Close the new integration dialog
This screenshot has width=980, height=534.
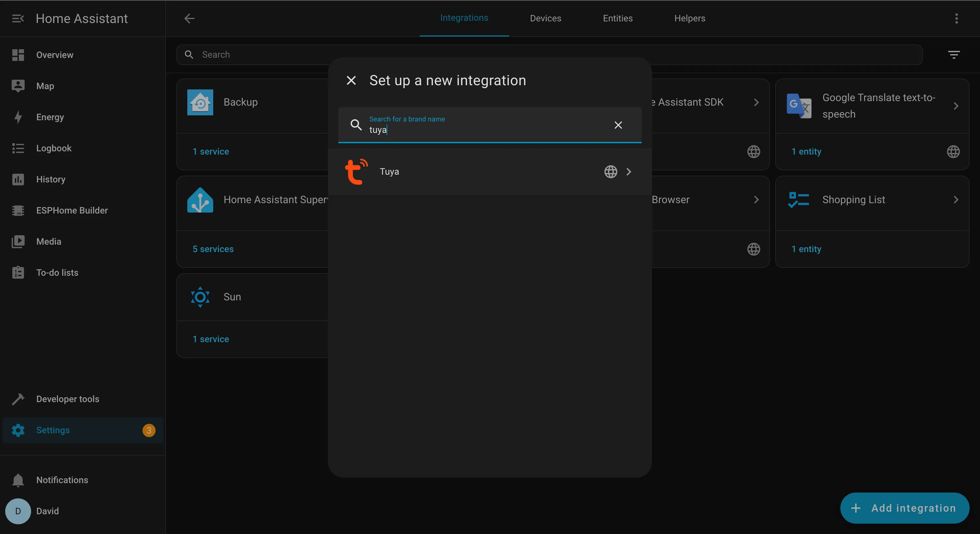[351, 81]
